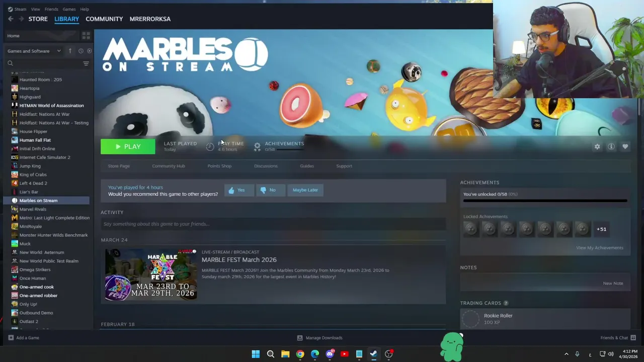The height and width of the screenshot is (362, 644).
Task: Open the MARBLE FEST March 2026 thumbnail
Action: point(151,275)
